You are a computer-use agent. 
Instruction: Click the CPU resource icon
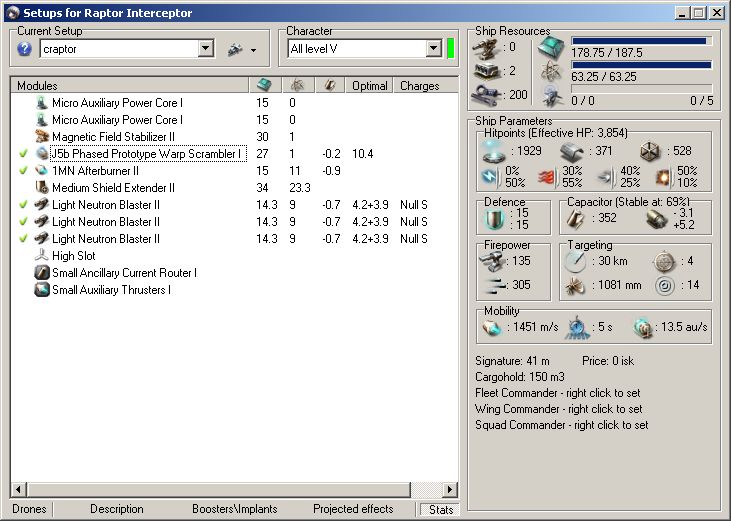552,47
